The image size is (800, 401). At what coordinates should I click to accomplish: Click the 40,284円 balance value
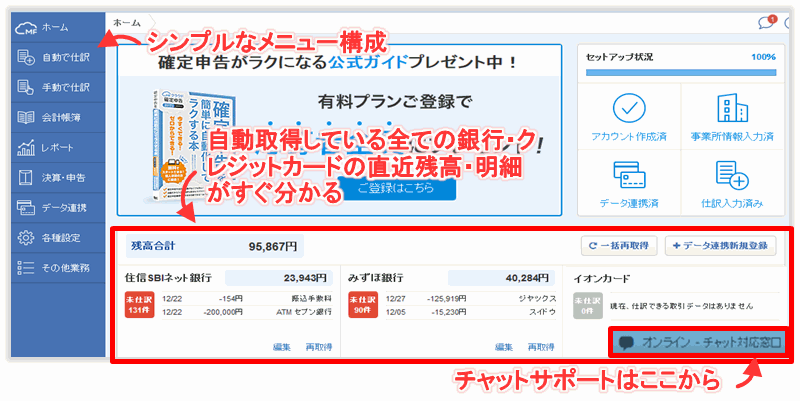click(528, 278)
